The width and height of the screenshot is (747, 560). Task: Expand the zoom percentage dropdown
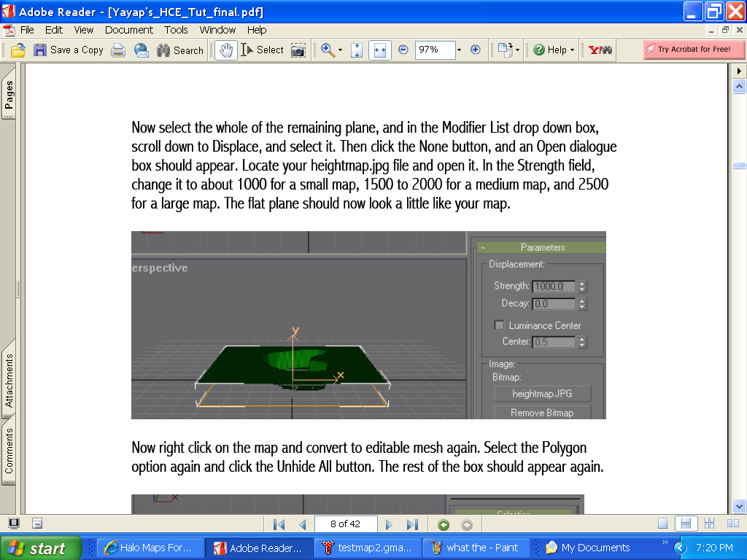pos(460,50)
